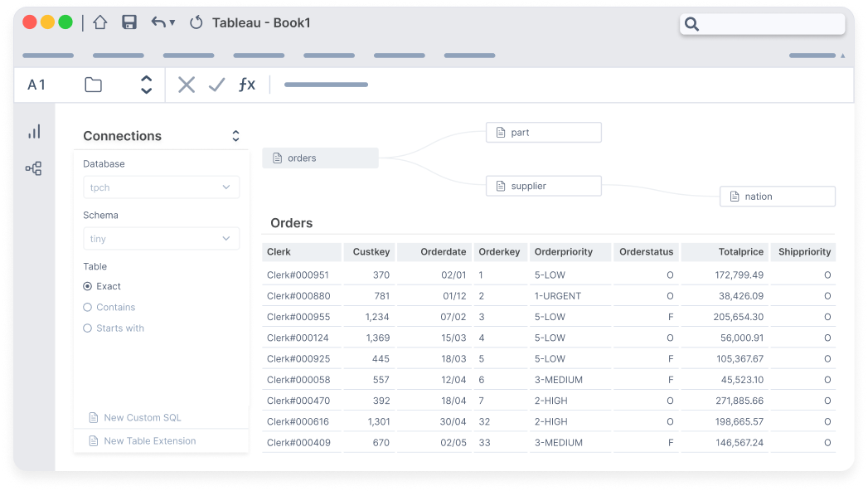868x491 pixels.
Task: Click the Home icon in the toolbar
Action: tap(99, 22)
